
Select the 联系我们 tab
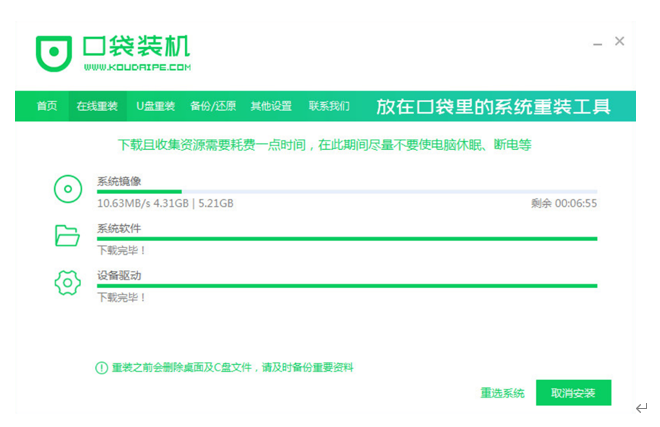click(x=329, y=106)
